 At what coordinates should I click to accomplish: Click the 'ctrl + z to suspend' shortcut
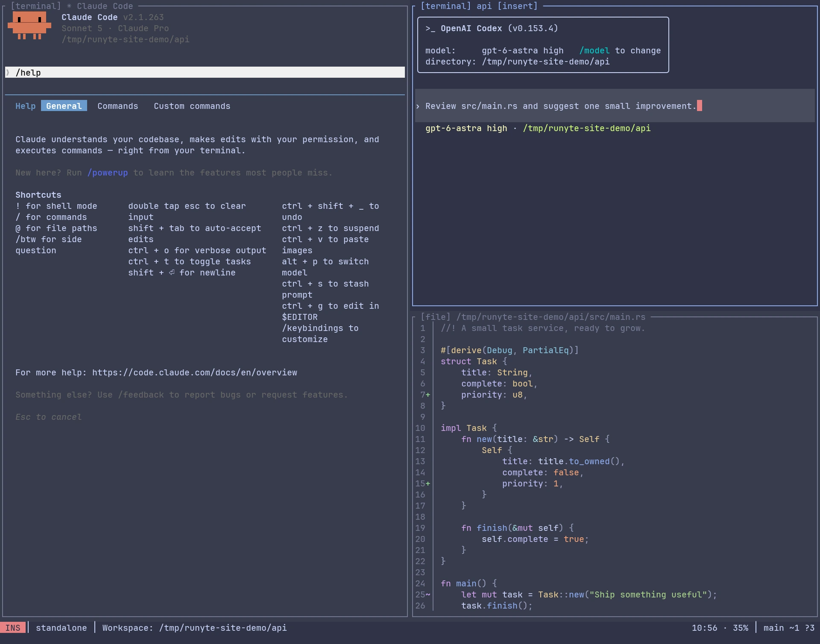coord(331,228)
